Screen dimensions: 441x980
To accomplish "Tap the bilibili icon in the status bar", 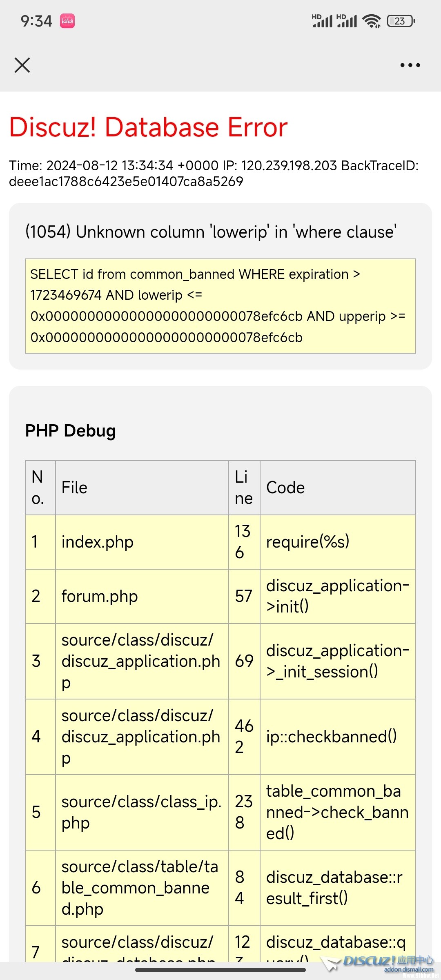I will (67, 21).
